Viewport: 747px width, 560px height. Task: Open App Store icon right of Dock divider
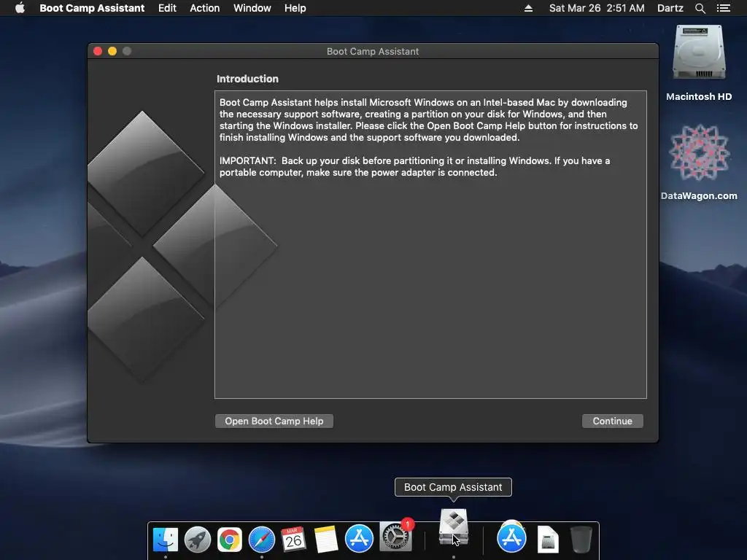coord(511,537)
